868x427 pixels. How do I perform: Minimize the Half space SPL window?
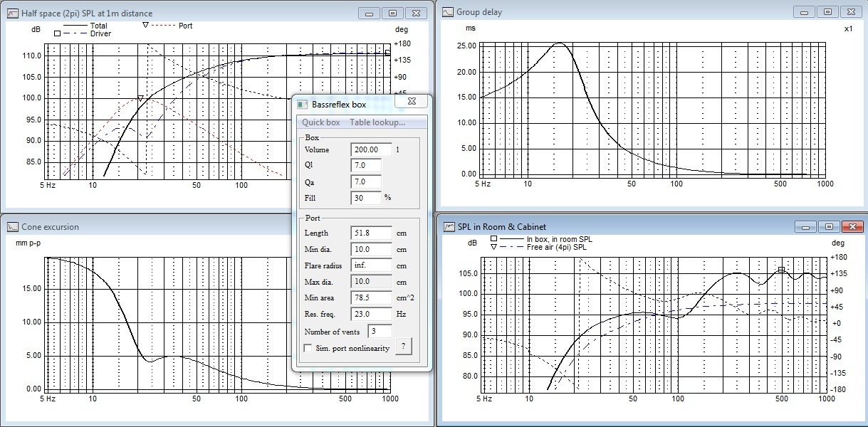click(x=368, y=13)
